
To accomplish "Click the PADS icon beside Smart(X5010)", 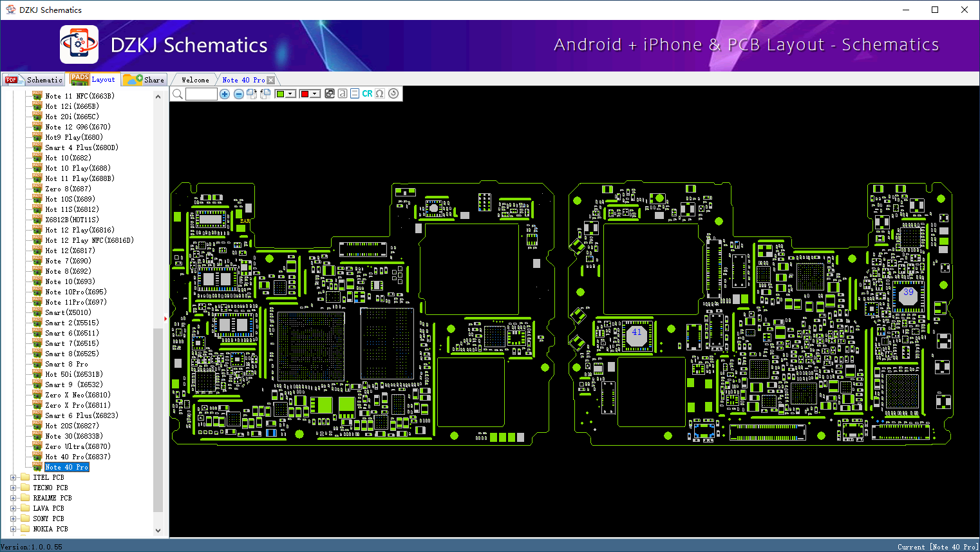I will click(37, 312).
